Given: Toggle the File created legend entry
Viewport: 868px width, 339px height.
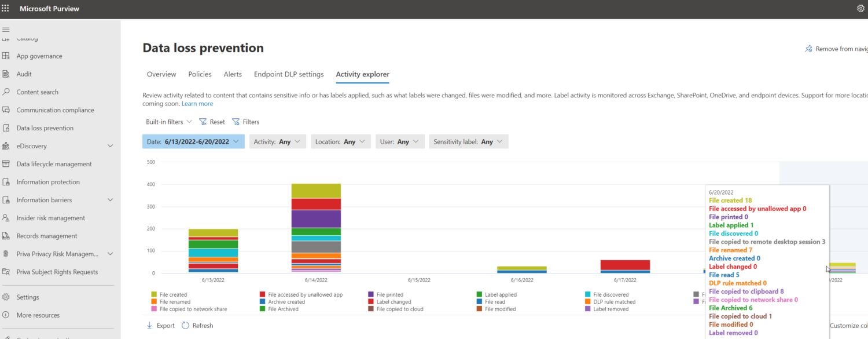Looking at the screenshot, I should pyautogui.click(x=170, y=294).
